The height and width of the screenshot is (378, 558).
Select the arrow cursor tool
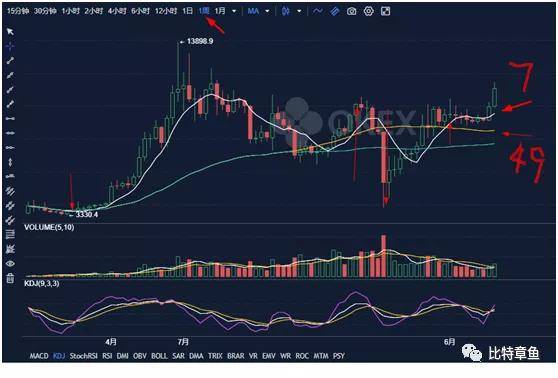coord(10,32)
